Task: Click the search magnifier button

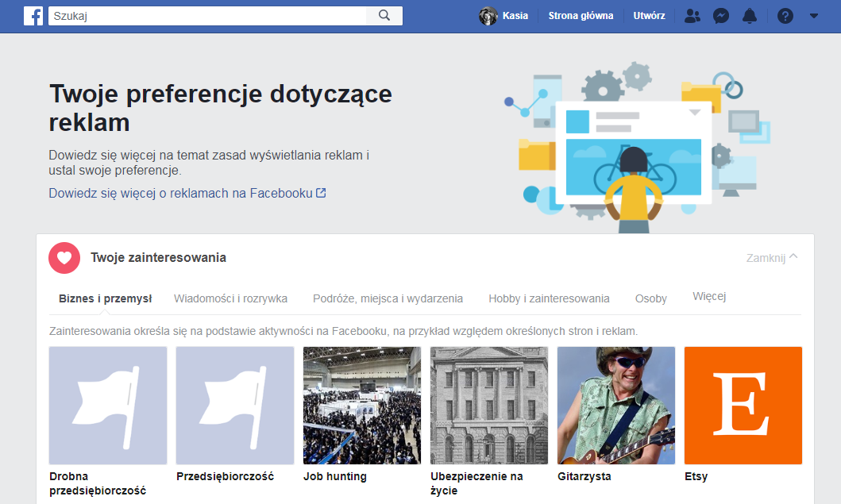Action: click(x=384, y=16)
